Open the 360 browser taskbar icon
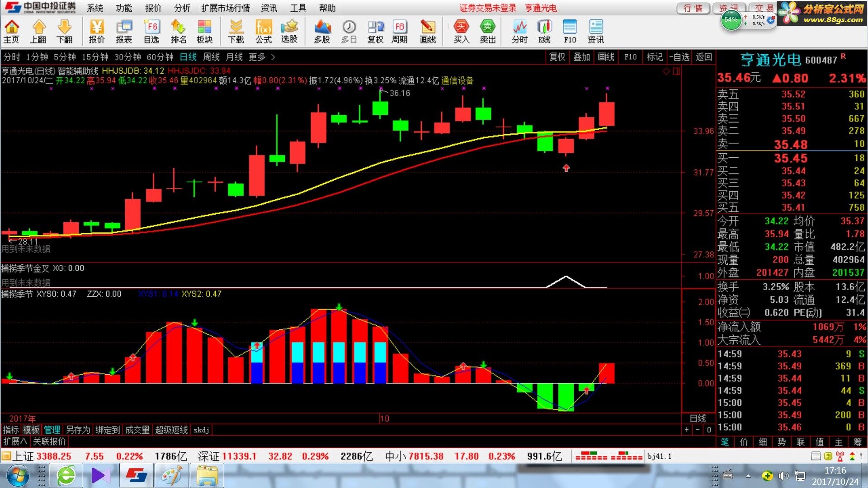The width and height of the screenshot is (868, 488). click(66, 476)
